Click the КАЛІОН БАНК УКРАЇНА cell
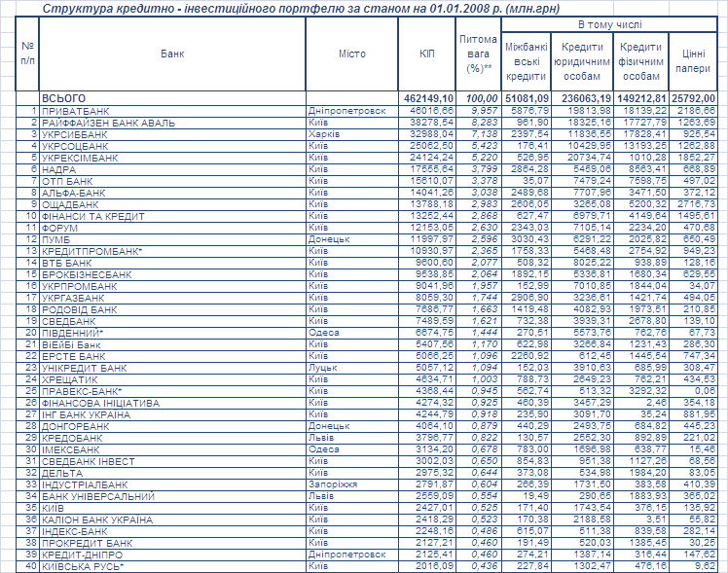 [x=172, y=519]
